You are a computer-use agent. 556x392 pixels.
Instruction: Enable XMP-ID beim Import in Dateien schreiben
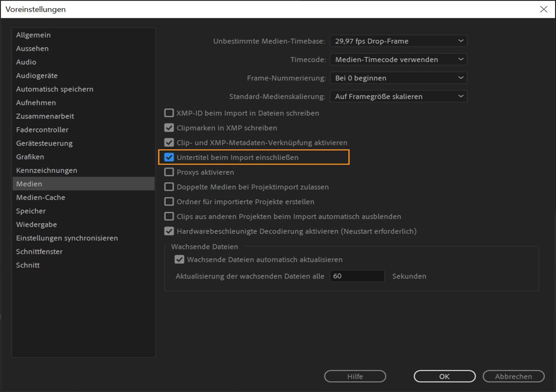169,113
